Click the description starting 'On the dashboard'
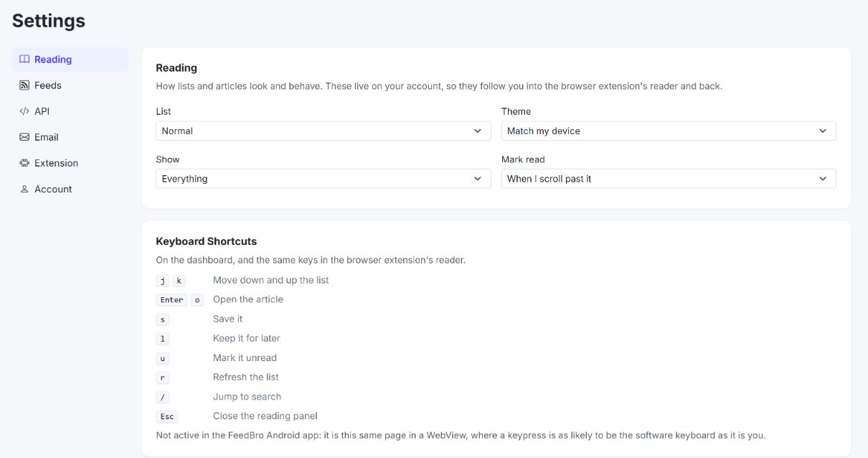The width and height of the screenshot is (868, 458). coord(311,260)
